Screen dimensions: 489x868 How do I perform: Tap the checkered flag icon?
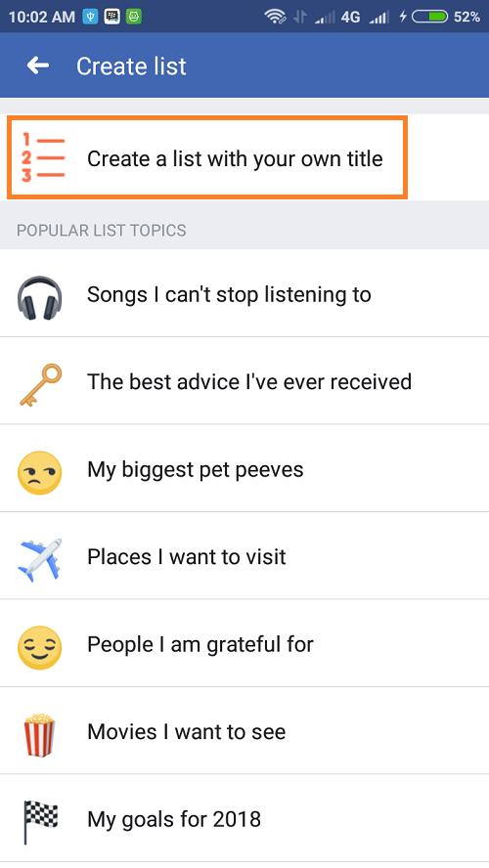tap(40, 823)
